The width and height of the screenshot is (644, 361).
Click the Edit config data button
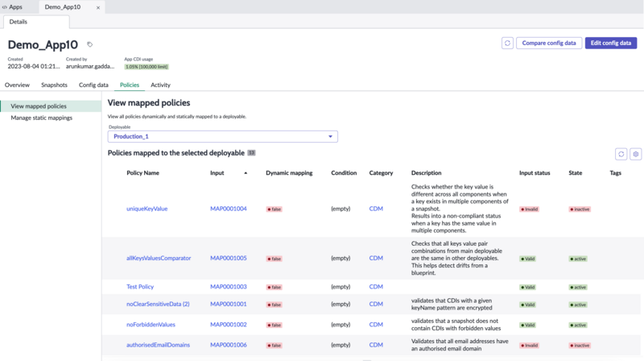(611, 44)
